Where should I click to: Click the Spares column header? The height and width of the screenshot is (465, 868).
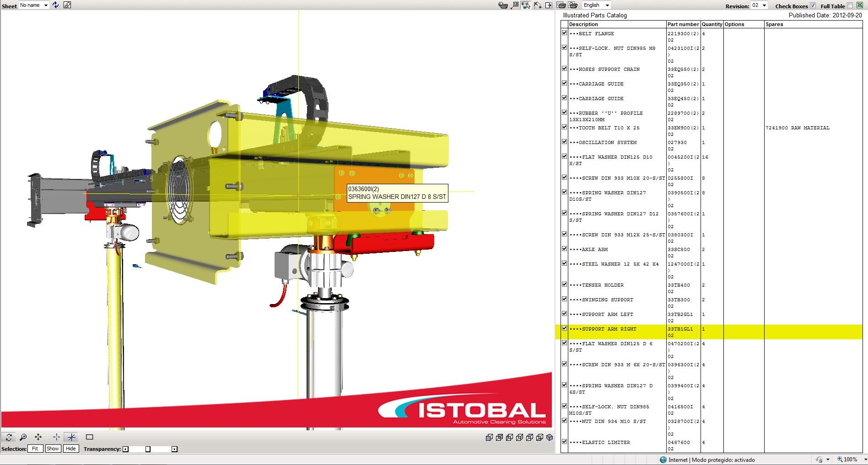(814, 24)
